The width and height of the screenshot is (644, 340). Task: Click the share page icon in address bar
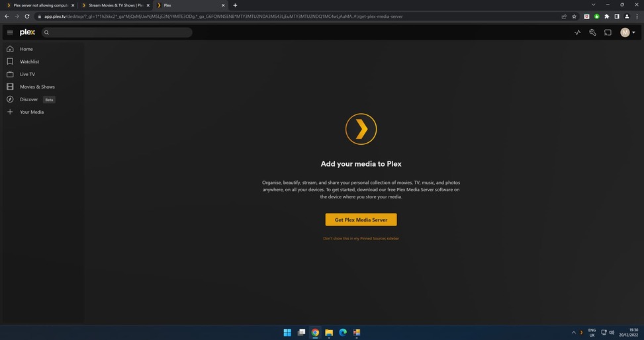click(564, 17)
